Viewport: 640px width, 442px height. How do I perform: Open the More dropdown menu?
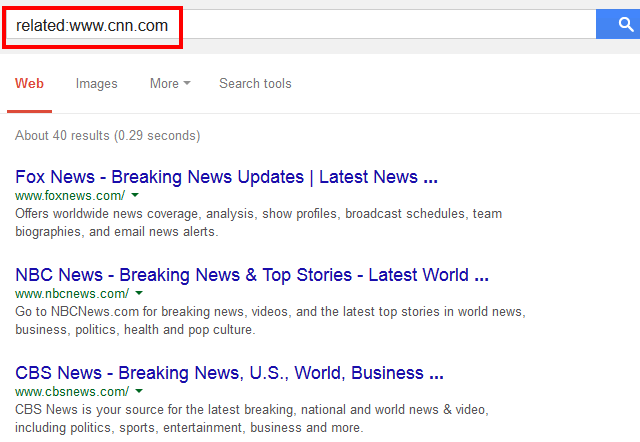pos(170,84)
